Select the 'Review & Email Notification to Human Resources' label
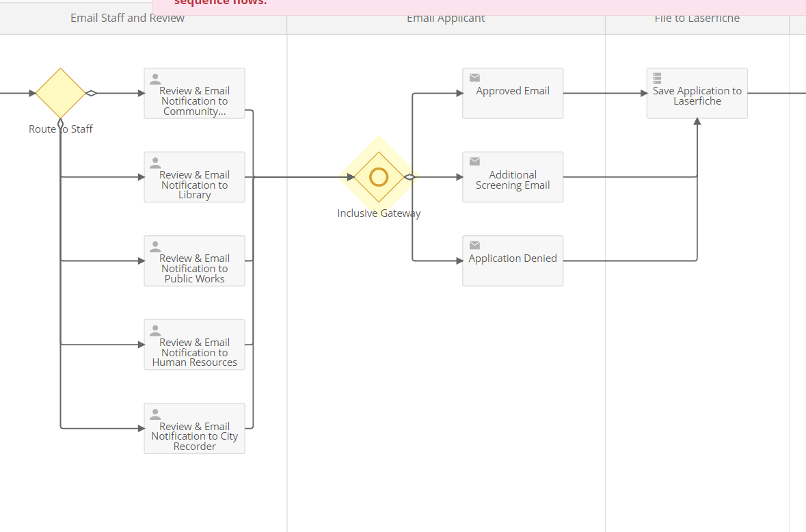 coord(194,352)
